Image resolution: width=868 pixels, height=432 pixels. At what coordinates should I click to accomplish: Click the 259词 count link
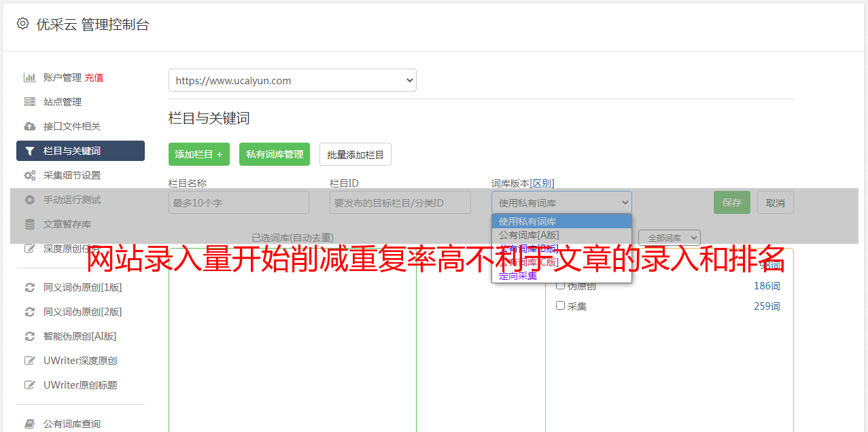767,306
